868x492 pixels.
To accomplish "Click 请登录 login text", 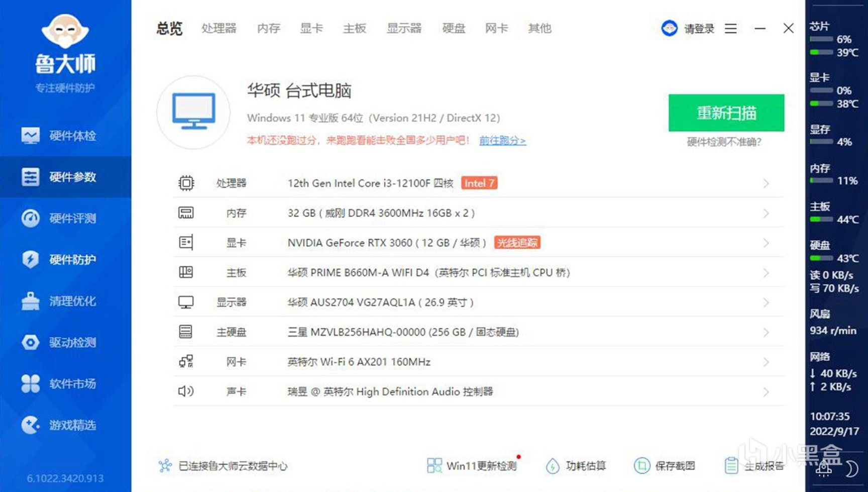I will (699, 29).
